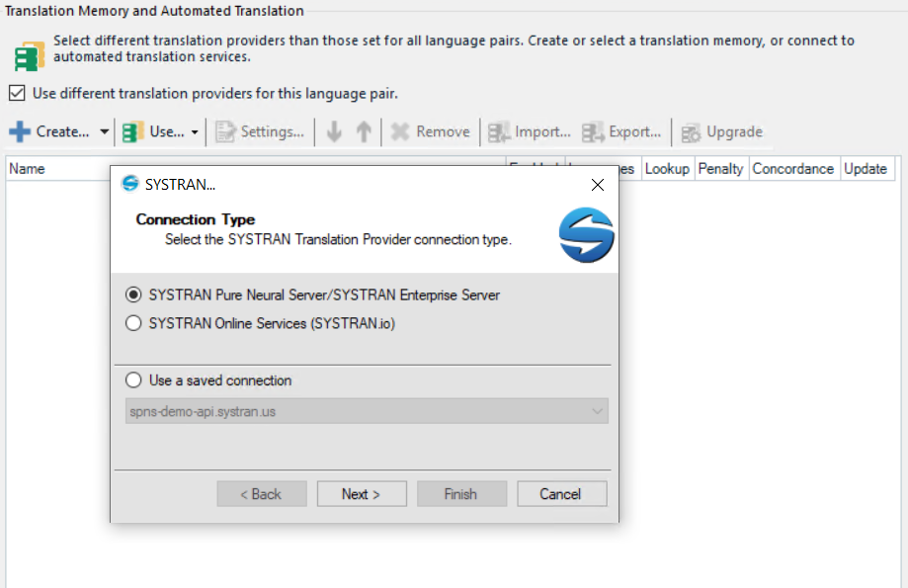Click Upgrade label in the toolbar
This screenshot has height=588, width=908.
734,131
